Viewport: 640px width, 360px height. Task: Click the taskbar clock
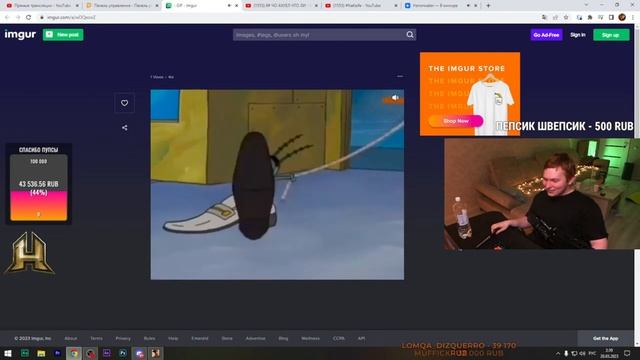pyautogui.click(x=609, y=353)
